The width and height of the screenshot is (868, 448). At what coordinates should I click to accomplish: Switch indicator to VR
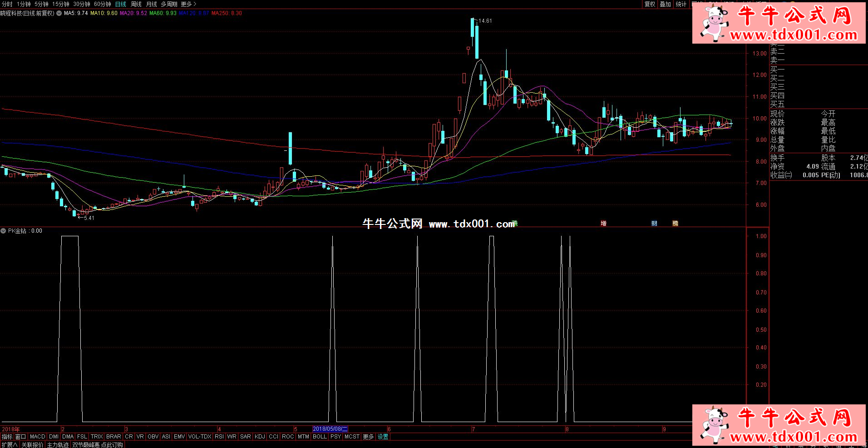(x=140, y=437)
